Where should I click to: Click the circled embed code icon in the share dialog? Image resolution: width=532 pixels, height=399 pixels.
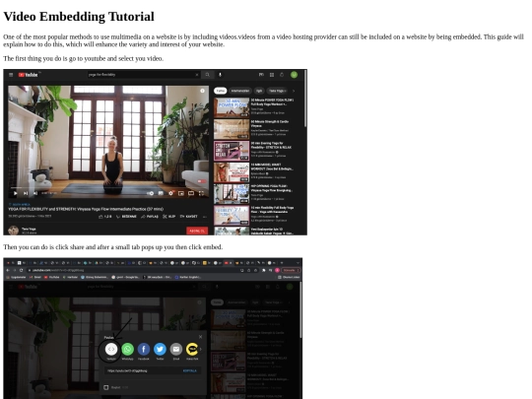[111, 349]
